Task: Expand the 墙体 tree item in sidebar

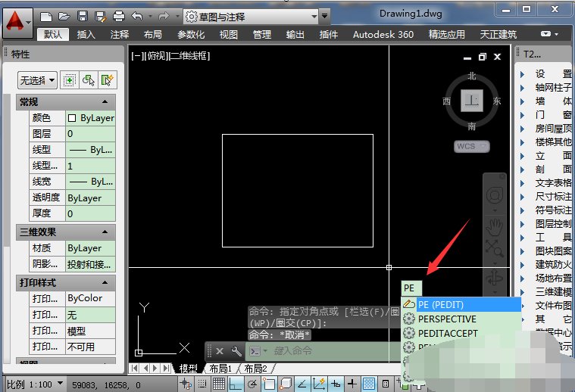Action: click(523, 101)
